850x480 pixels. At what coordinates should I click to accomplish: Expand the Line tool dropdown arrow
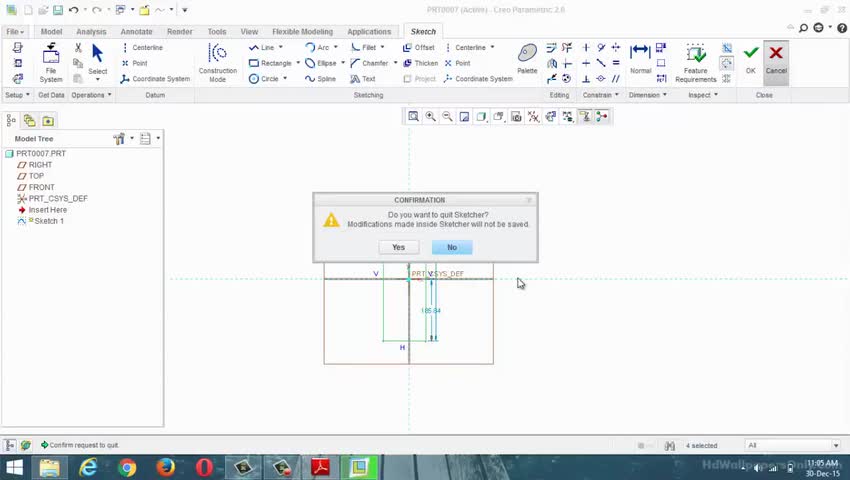click(280, 48)
